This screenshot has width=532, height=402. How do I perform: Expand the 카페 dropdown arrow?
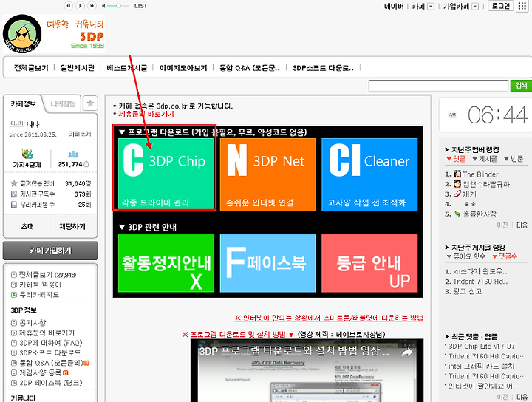pos(431,6)
